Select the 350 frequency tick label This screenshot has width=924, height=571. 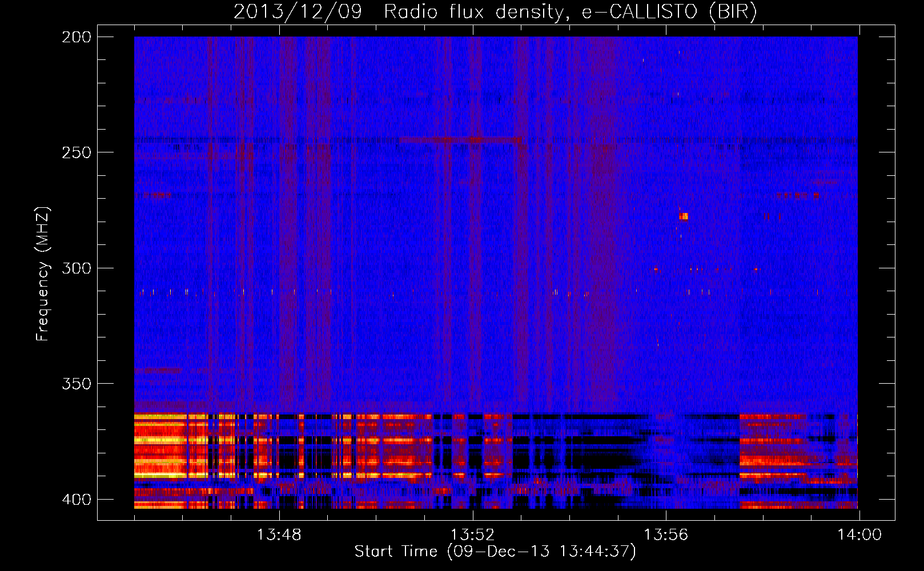tap(77, 383)
